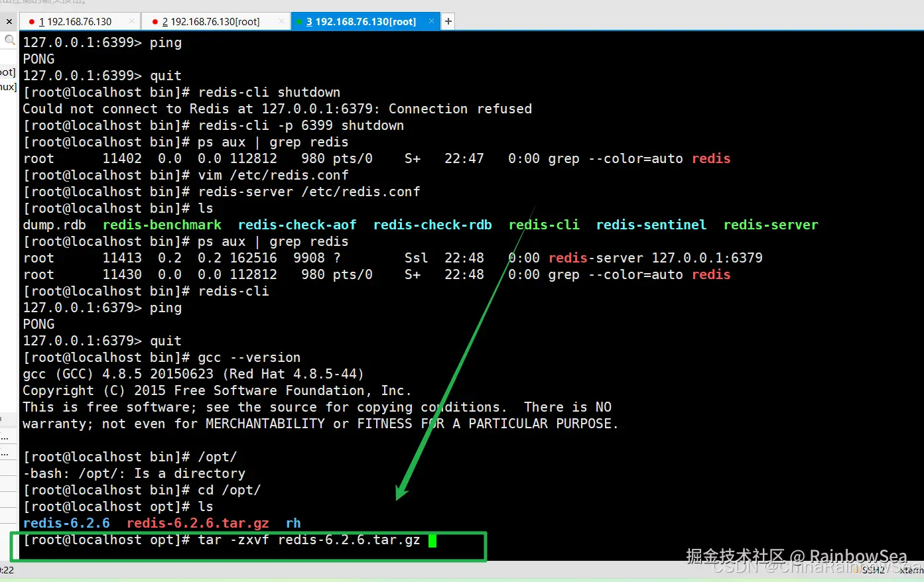
Task: Click "redis-benchmark" in the bin listing
Action: tap(162, 225)
